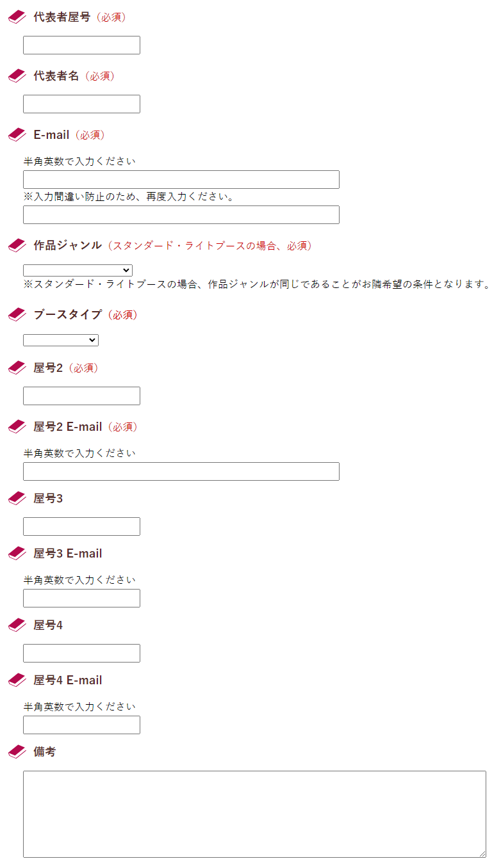Click the book icon beside 屋号3 E-mail

coord(15,553)
